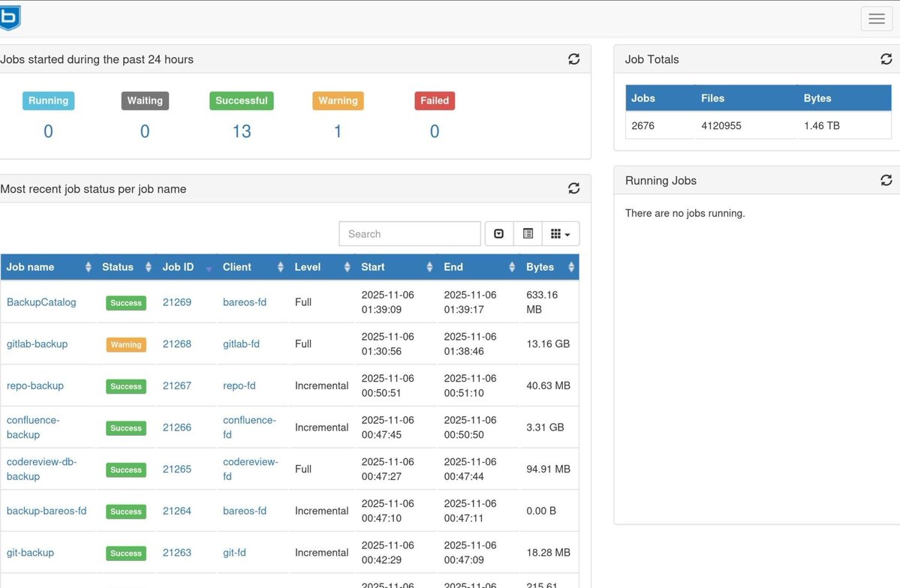The width and height of the screenshot is (900, 588).
Task: Click the Waiting jobs badge
Action: 145,100
